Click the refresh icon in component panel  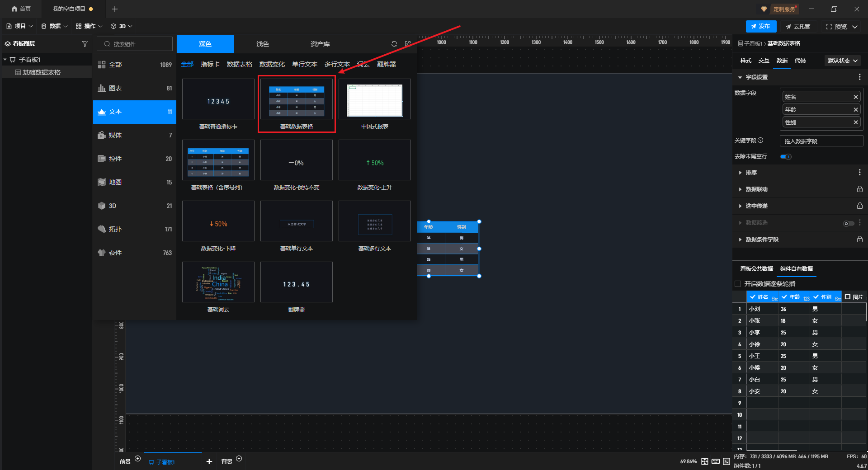pos(394,44)
